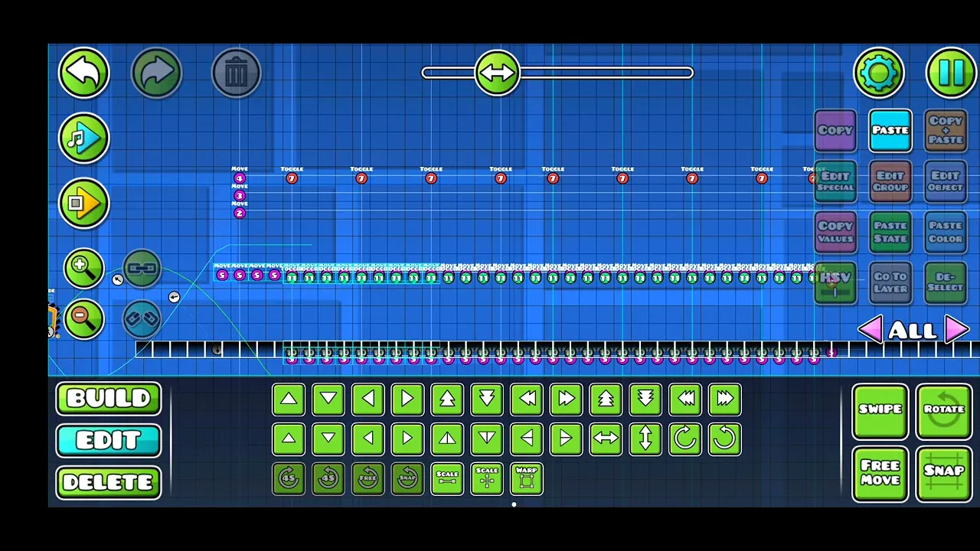Click the trash can delete button
Image resolution: width=980 pixels, height=551 pixels.
[236, 73]
